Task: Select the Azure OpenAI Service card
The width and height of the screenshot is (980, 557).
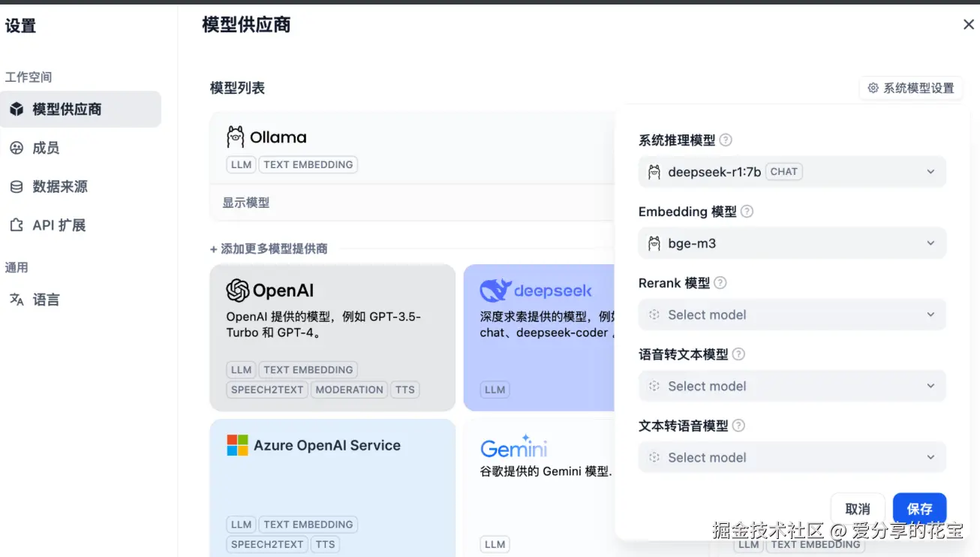Action: 332,488
